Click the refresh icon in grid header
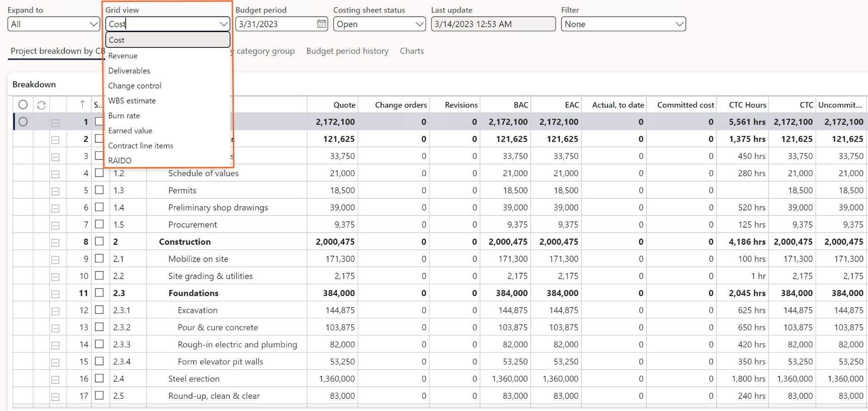 pyautogui.click(x=41, y=105)
